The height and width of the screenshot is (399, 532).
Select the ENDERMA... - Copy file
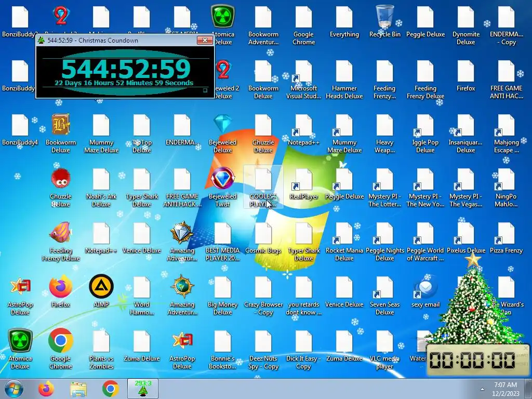[x=506, y=26]
